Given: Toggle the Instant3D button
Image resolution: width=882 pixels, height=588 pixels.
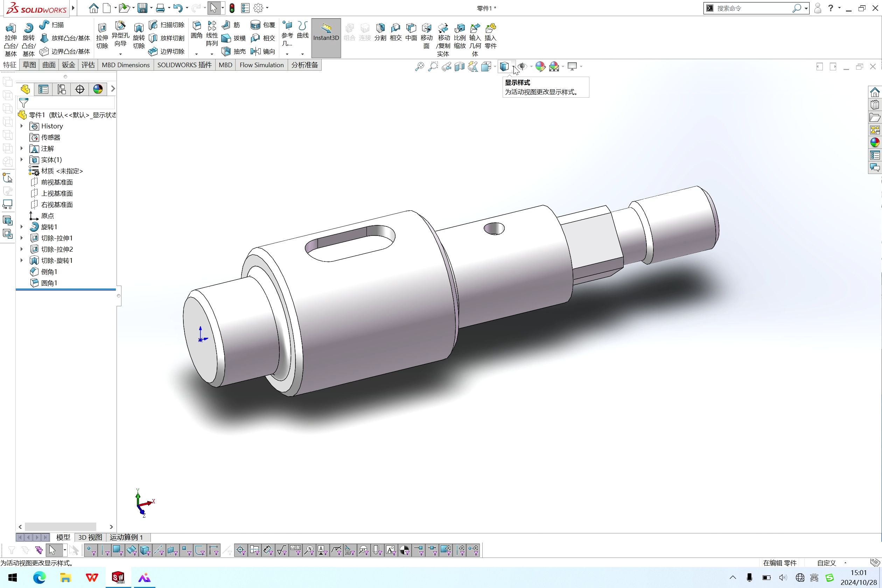Looking at the screenshot, I should (x=326, y=37).
